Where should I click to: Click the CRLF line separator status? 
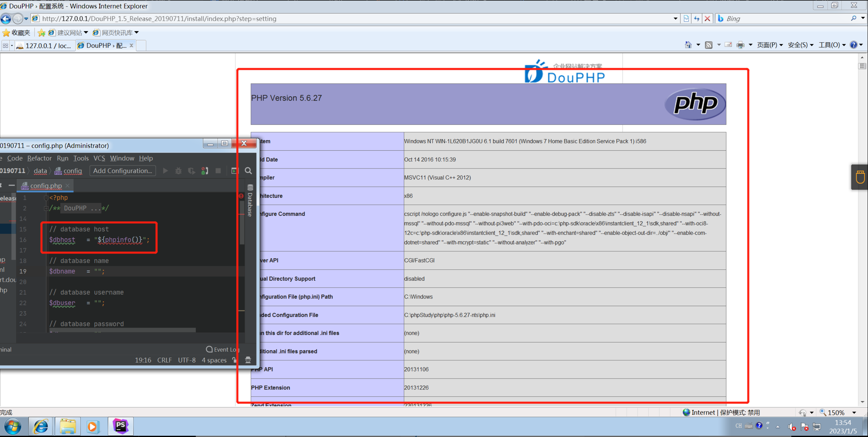pyautogui.click(x=165, y=360)
